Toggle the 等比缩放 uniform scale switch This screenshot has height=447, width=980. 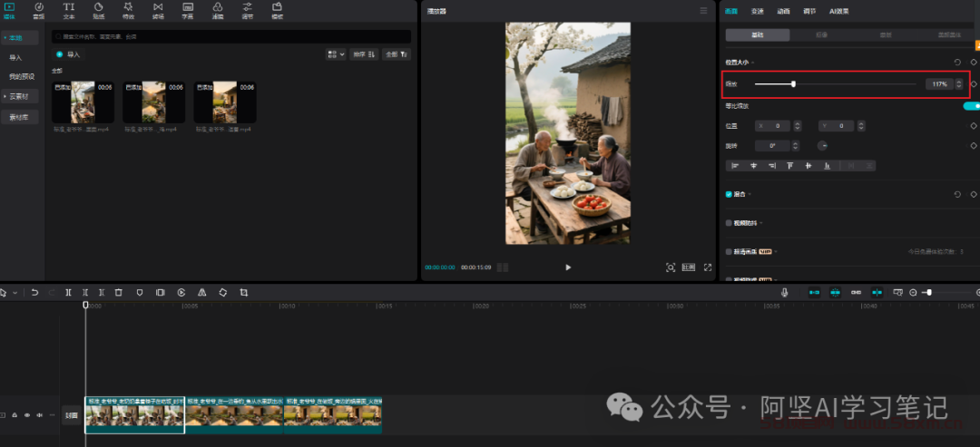(x=972, y=106)
